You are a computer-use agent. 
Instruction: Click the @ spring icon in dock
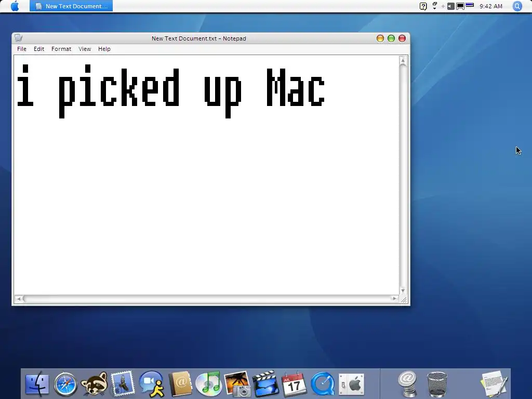(x=407, y=384)
